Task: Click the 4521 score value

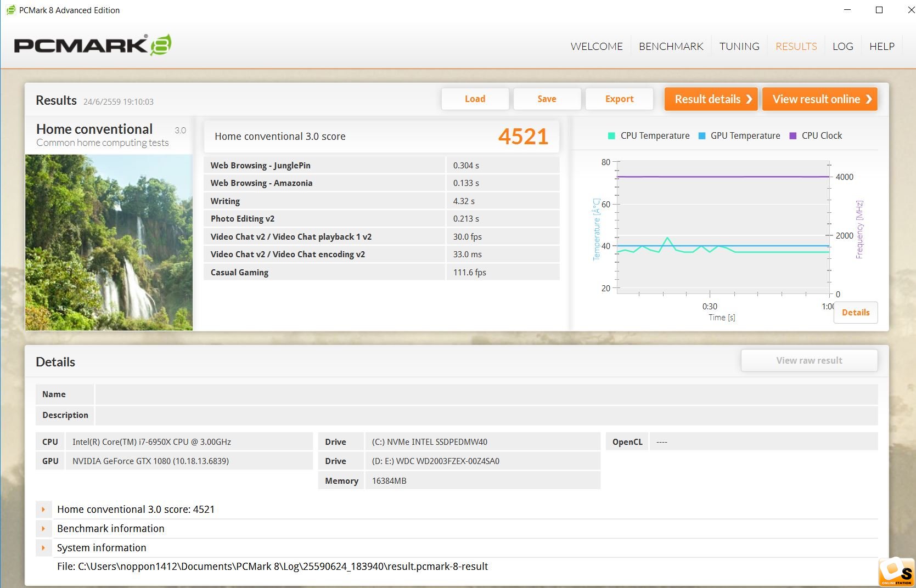Action: point(523,136)
